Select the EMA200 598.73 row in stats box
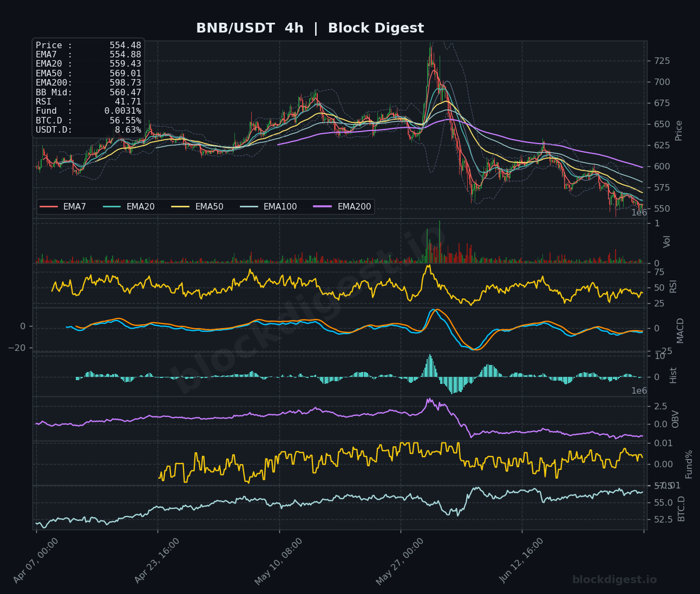Viewport: 700px width, 594px height. pos(88,83)
